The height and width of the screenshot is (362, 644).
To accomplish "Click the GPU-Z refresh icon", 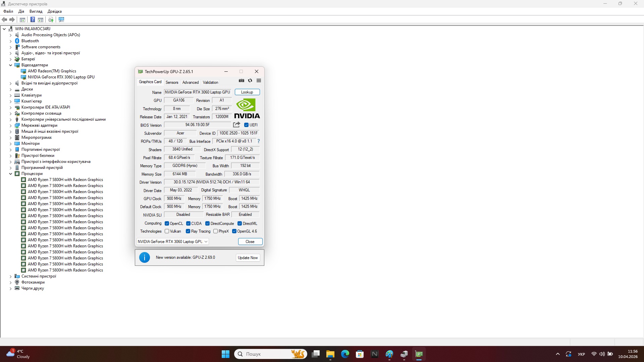I will [x=250, y=80].
